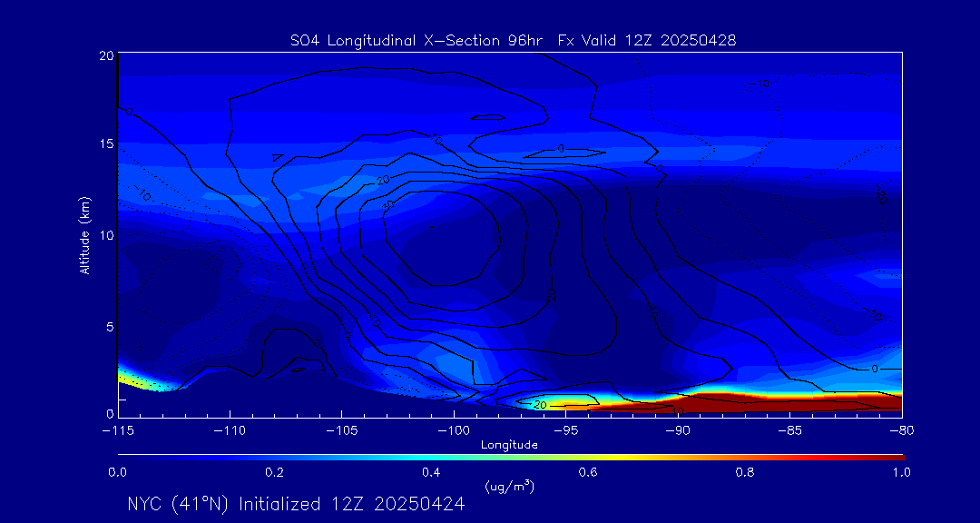Click the 0.6 colorbar label
This screenshot has height=523, width=980.
(588, 472)
